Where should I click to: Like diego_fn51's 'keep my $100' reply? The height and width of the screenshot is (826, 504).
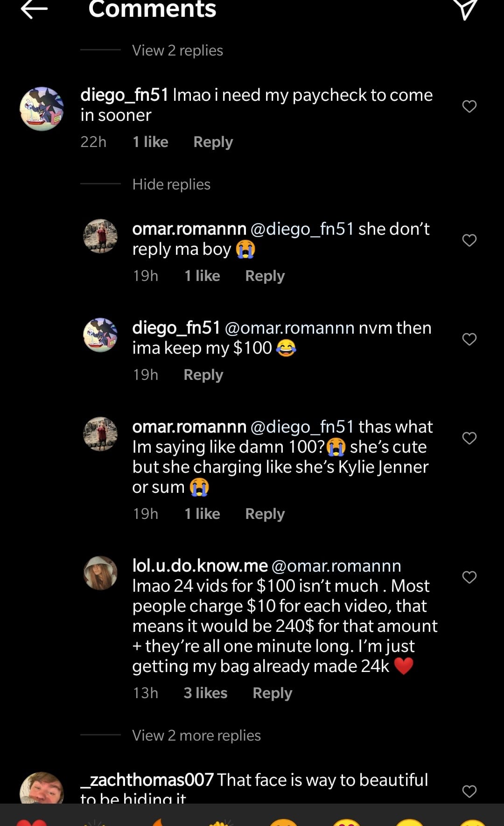point(469,339)
